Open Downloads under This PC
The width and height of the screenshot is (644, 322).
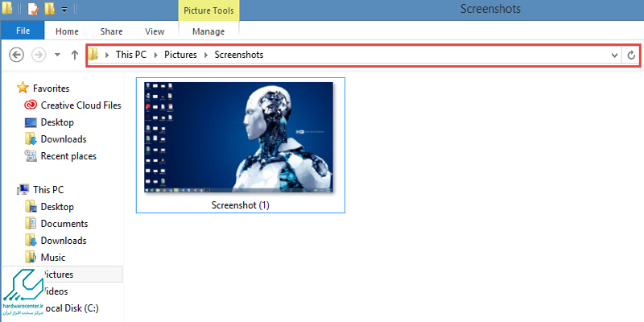64,241
